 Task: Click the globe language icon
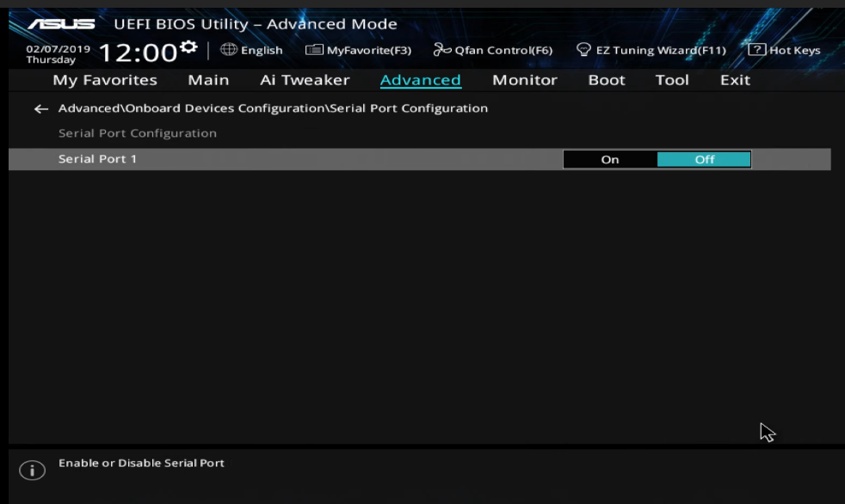pos(229,50)
